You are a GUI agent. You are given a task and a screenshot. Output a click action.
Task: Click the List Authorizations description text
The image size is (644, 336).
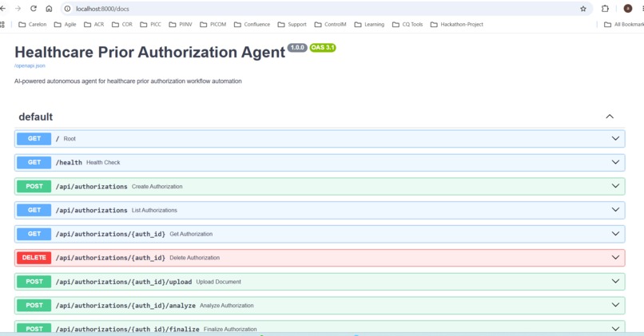(x=154, y=210)
